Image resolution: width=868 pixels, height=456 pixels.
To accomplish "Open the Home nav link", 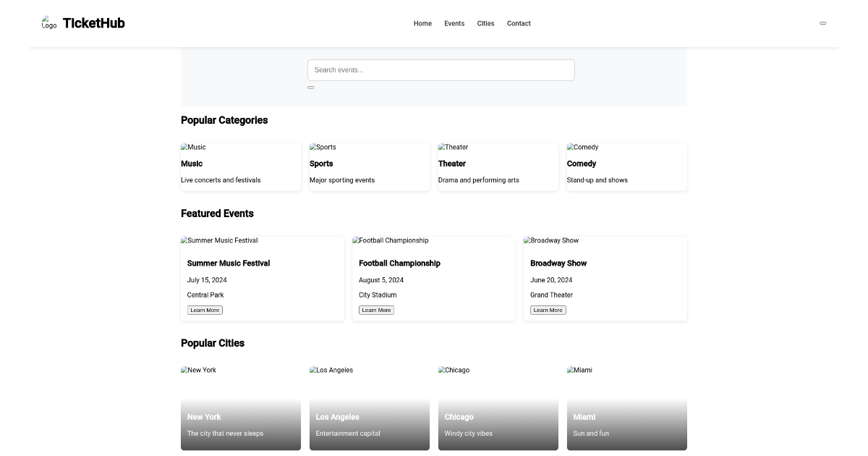I will click(422, 24).
